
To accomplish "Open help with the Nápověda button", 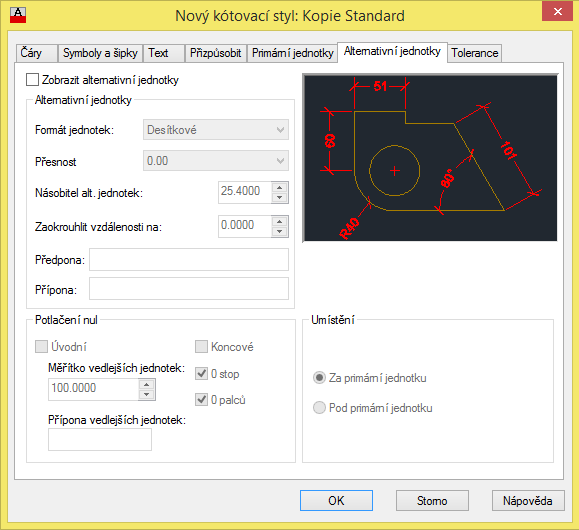I will (x=528, y=500).
